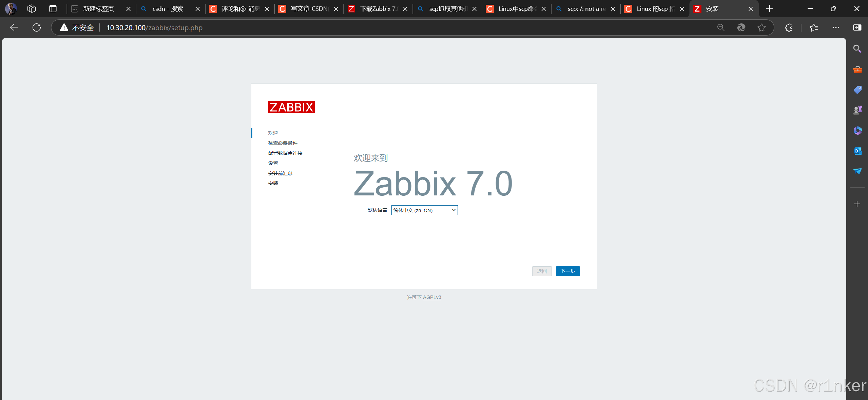This screenshot has height=400, width=868.
Task: Click the 下一步 button
Action: 567,271
